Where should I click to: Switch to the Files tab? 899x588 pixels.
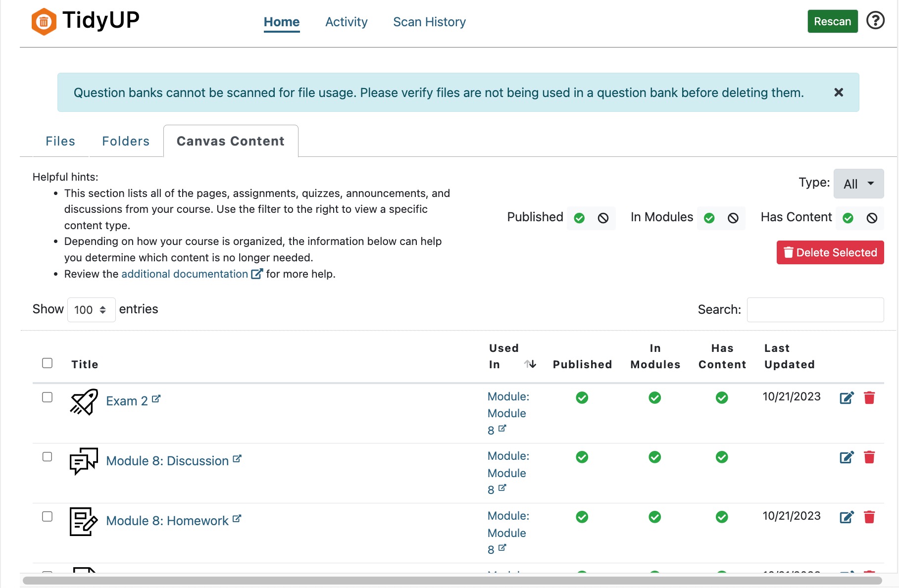point(60,141)
